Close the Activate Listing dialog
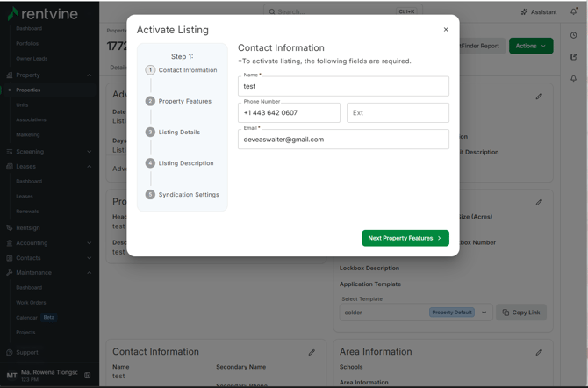 coord(446,30)
